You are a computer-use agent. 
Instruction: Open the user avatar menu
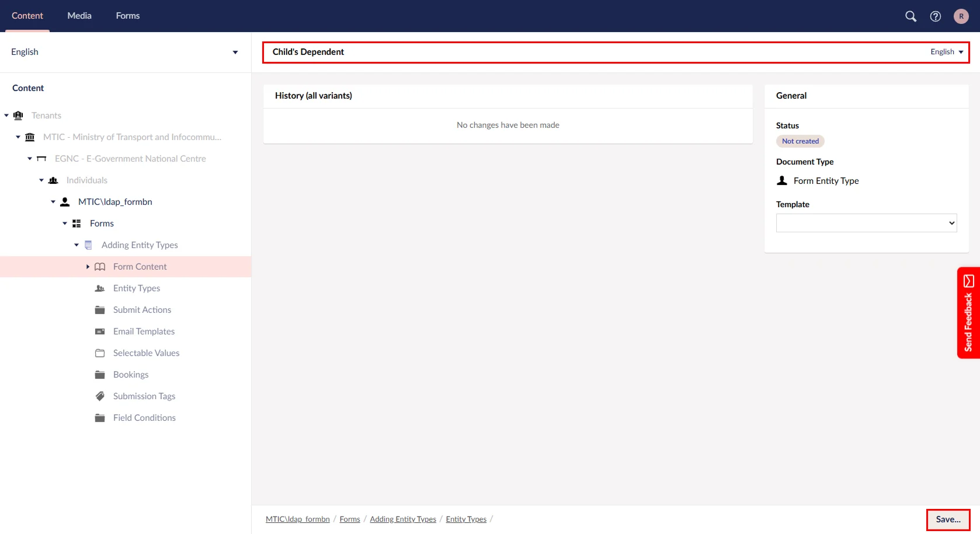tap(961, 16)
